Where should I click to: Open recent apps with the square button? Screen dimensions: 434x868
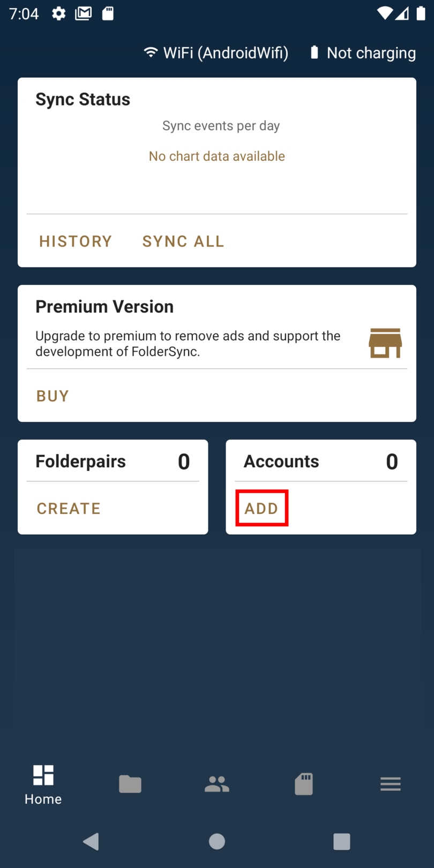(x=341, y=841)
